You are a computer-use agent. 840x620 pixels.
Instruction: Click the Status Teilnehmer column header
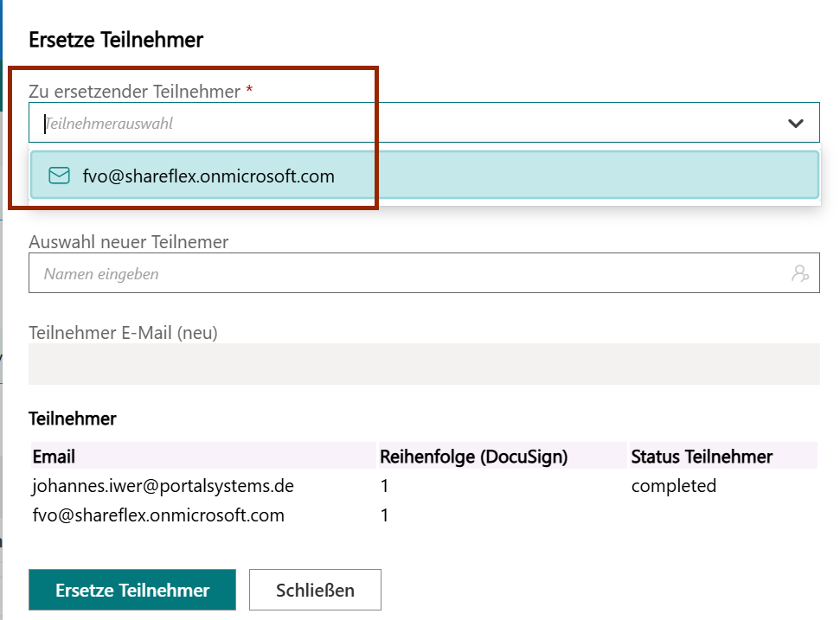pyautogui.click(x=702, y=457)
